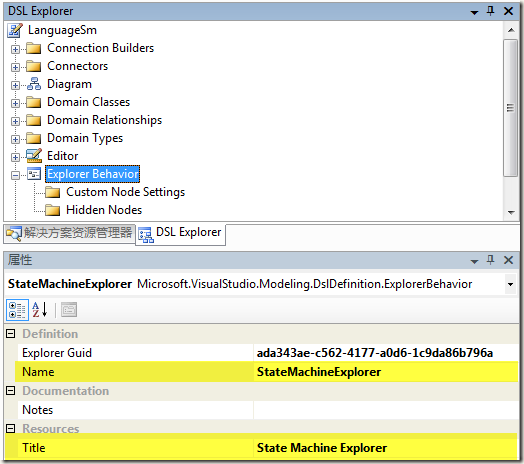Image resolution: width=524 pixels, height=464 pixels.
Task: Close the properties panel
Action: (x=508, y=260)
